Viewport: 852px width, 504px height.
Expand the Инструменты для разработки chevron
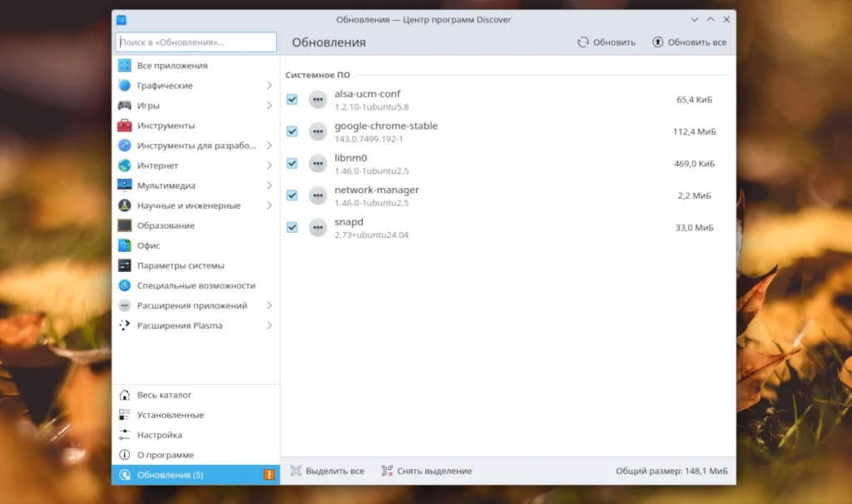click(269, 146)
